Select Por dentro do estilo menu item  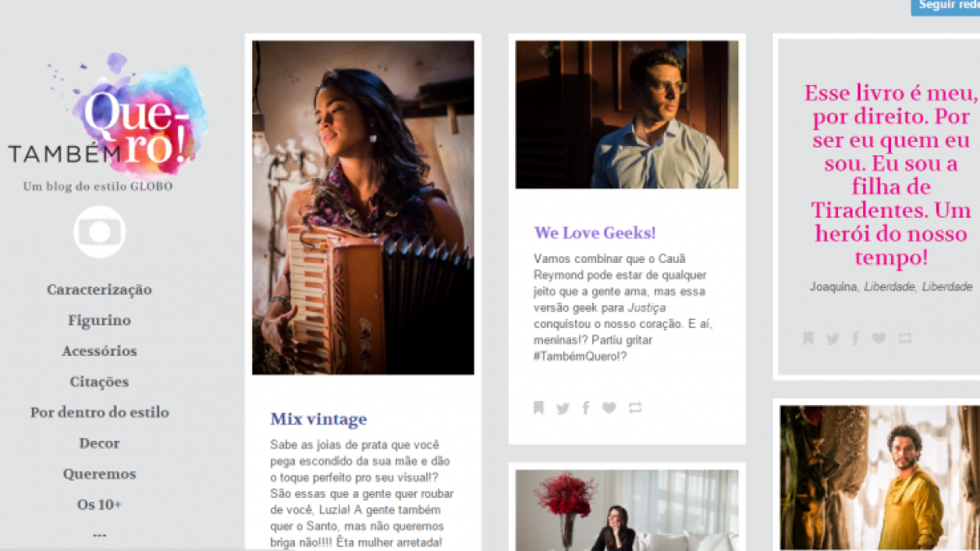100,412
